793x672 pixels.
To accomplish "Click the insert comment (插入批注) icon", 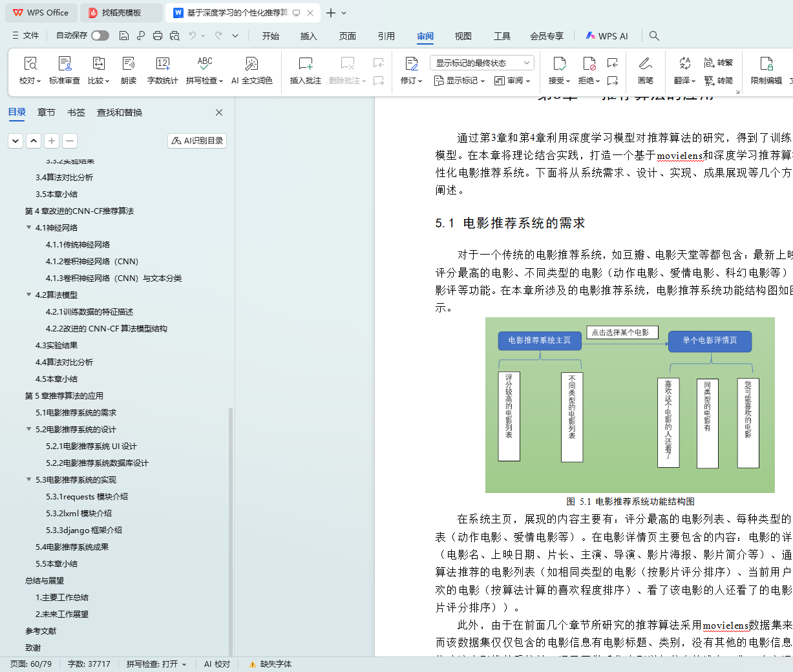I will 305,64.
